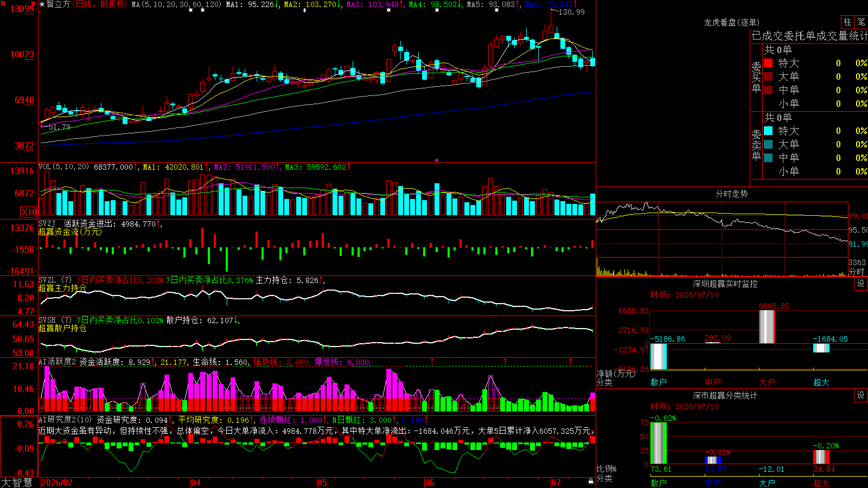Click the 深市超赢分类统计 panel title

[725, 395]
